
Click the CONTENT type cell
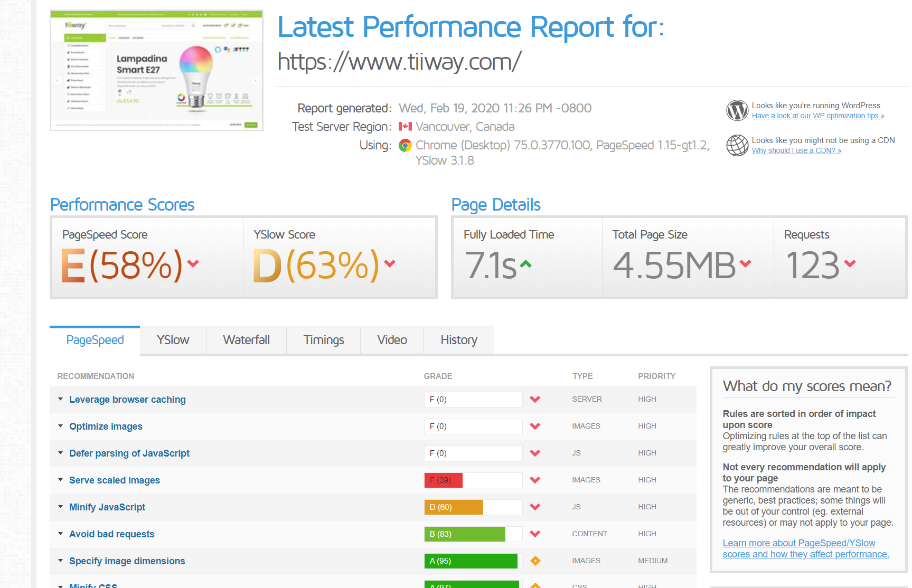click(x=589, y=534)
